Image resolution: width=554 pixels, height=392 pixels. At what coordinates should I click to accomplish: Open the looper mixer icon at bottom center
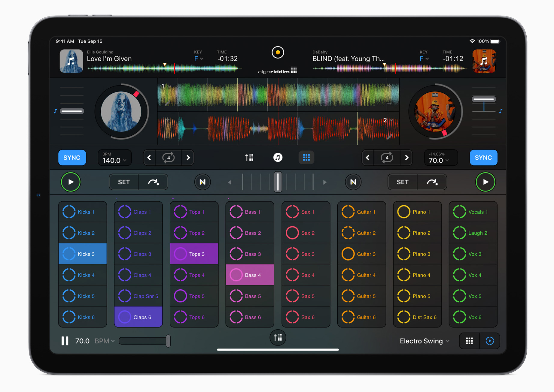click(278, 338)
